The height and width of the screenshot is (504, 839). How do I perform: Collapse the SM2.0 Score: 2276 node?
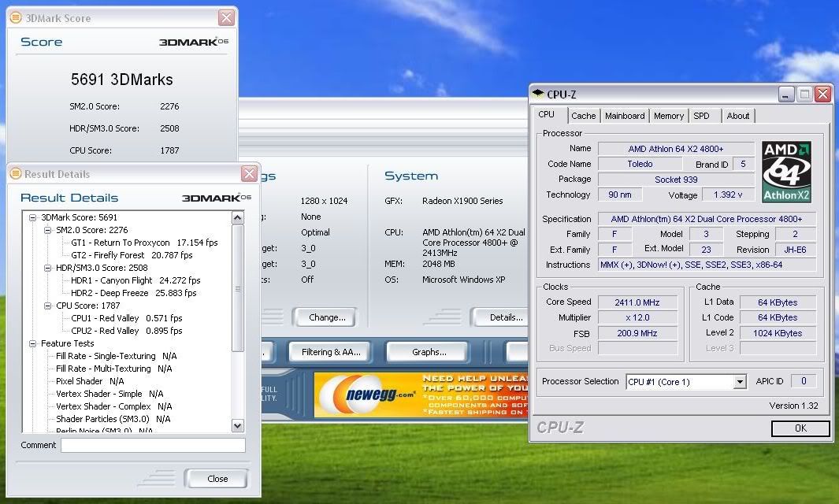(x=47, y=230)
